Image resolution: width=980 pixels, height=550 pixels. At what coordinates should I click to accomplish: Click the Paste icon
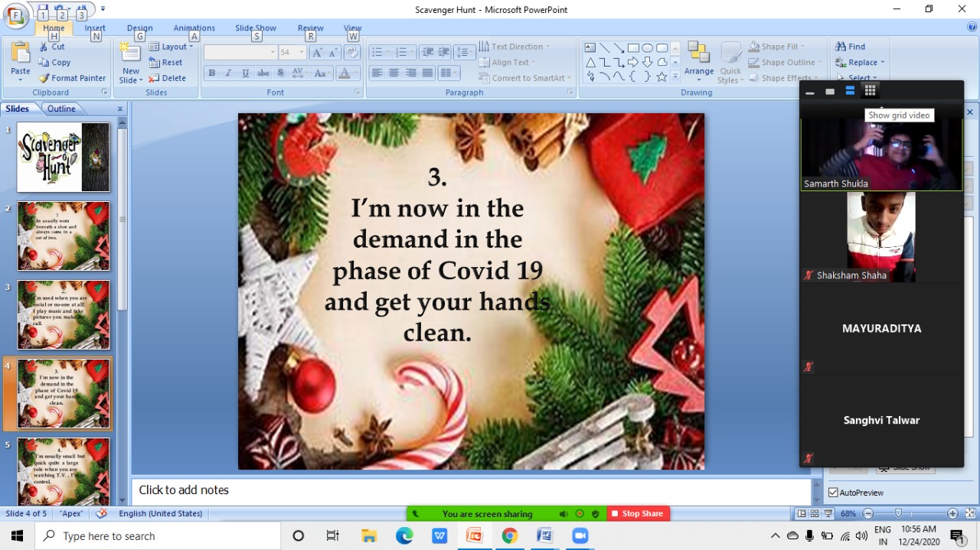tap(21, 53)
